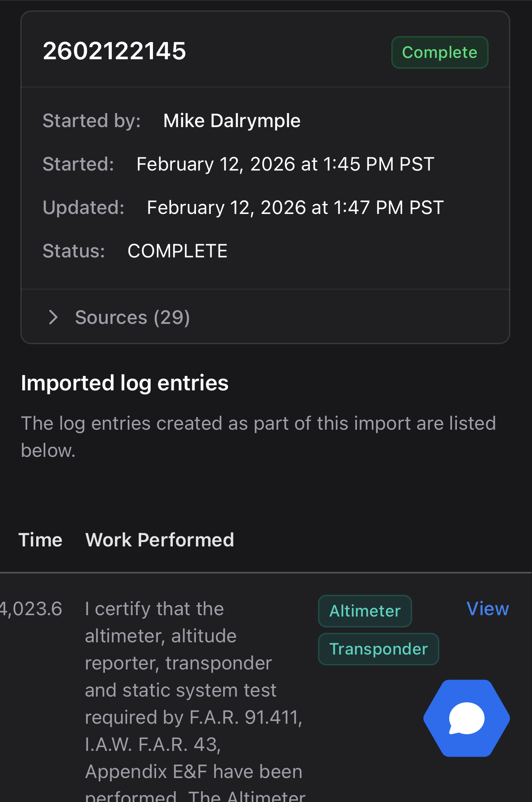Screen dimensions: 532x802
Task: Select the Altimeter tag
Action: click(x=365, y=611)
